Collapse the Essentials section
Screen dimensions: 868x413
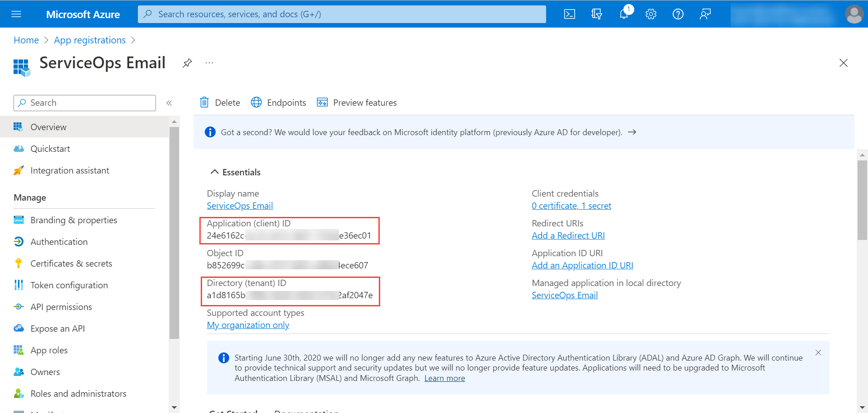[x=235, y=172]
